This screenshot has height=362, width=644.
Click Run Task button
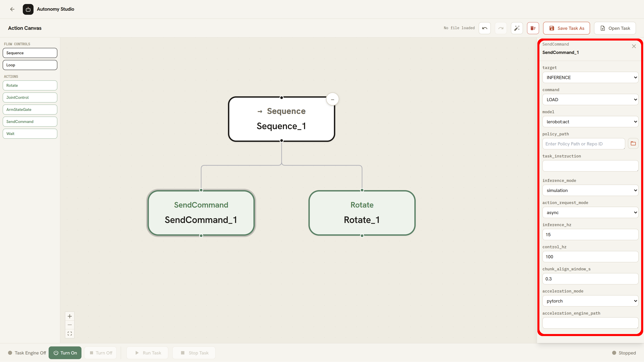pyautogui.click(x=147, y=352)
